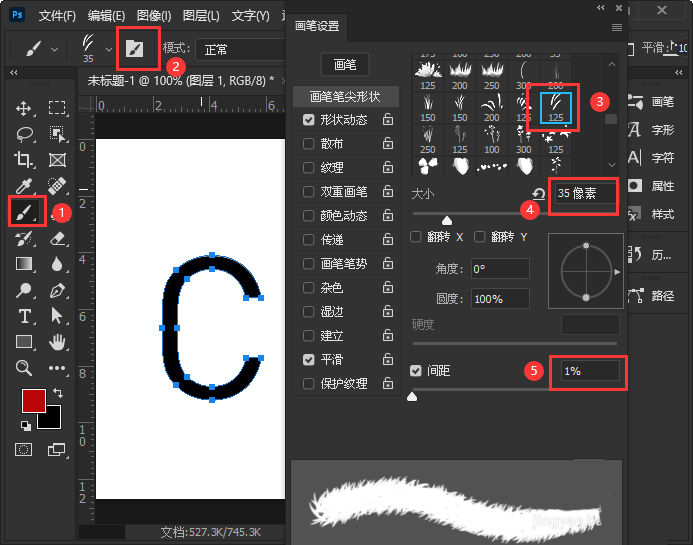Screen dimensions: 693x545
Task: Click the black background color swatch
Action: (x=52, y=420)
